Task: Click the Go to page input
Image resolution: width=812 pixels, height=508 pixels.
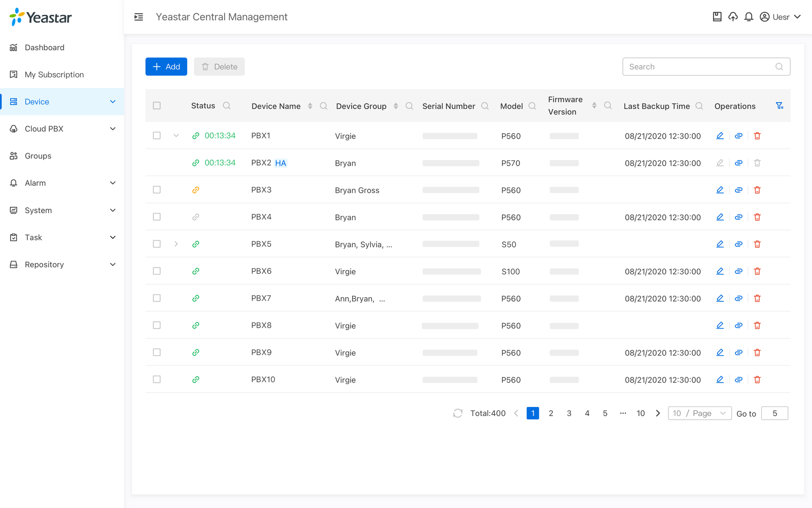Action: [x=774, y=414]
